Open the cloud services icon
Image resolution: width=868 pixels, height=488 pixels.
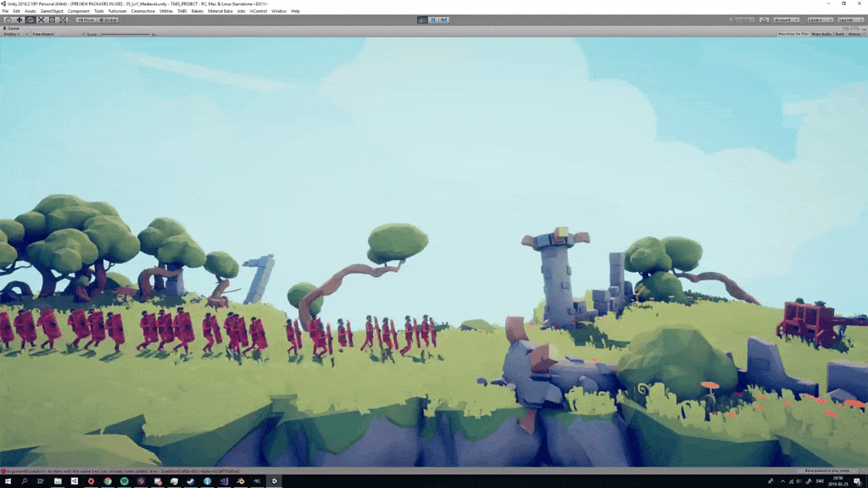pos(765,19)
